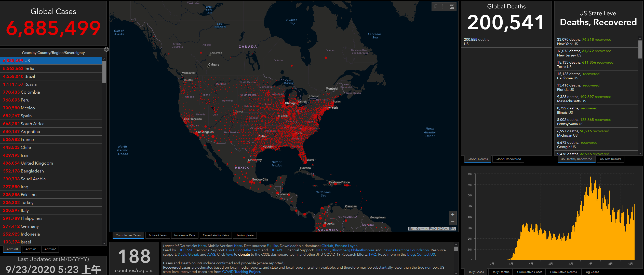Zoom in on map with plus
The image size is (644, 275).
453,214
